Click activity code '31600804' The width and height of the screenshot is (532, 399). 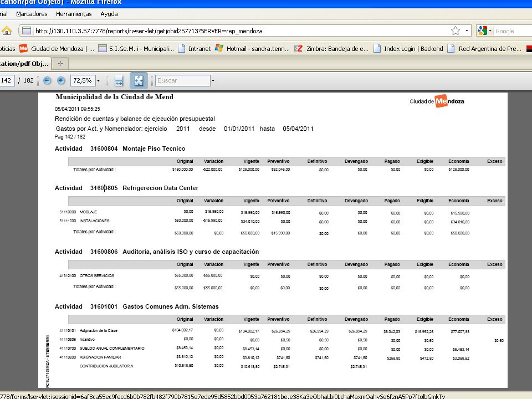click(x=104, y=149)
